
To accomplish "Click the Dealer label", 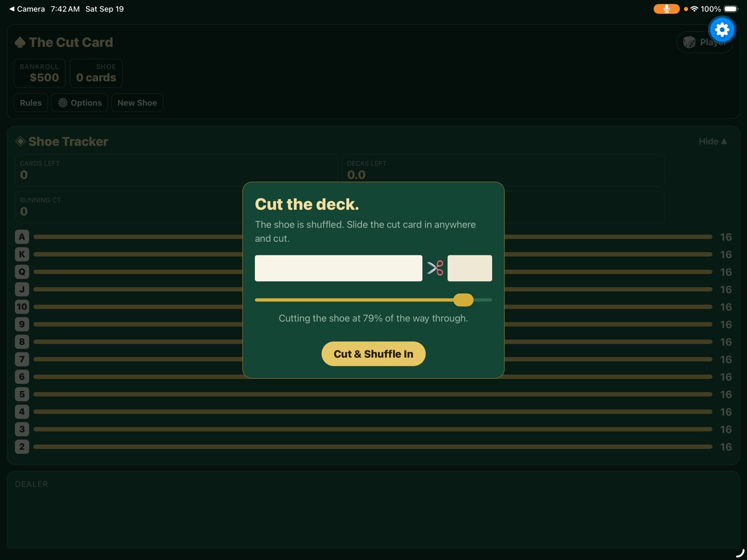I will (32, 484).
